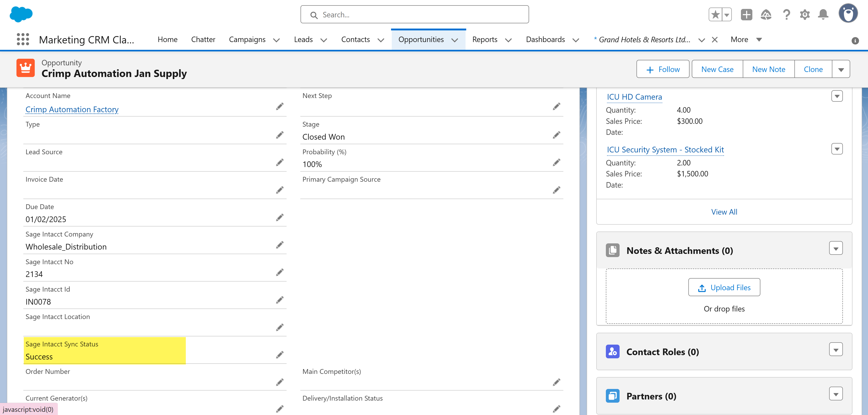Open the Crimp Automation Factory account link

click(72, 109)
